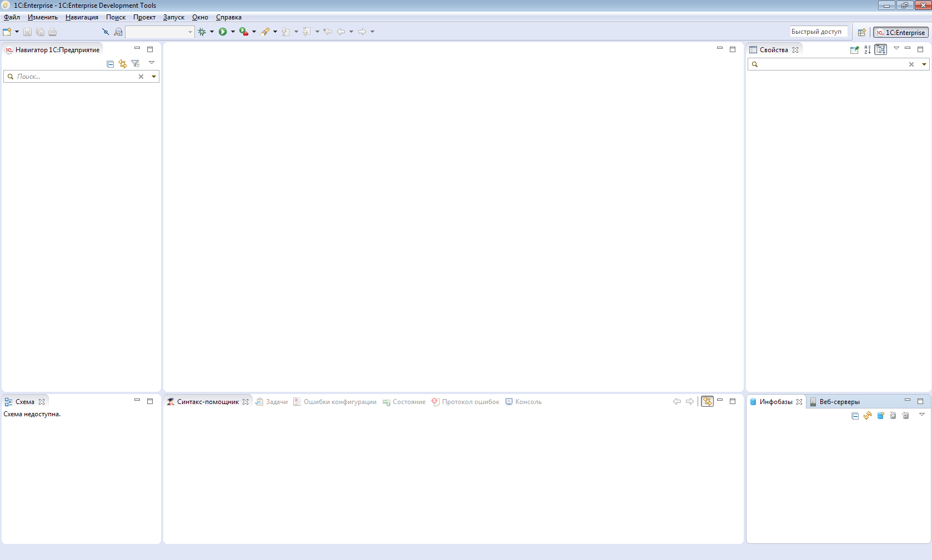This screenshot has width=932, height=560.
Task: Select the Навигатор 1С:Предприятие tab
Action: click(x=52, y=50)
